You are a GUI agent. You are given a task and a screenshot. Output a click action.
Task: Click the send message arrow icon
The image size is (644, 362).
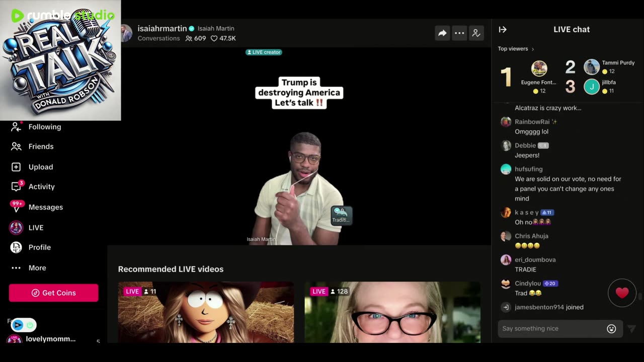pyautogui.click(x=631, y=329)
